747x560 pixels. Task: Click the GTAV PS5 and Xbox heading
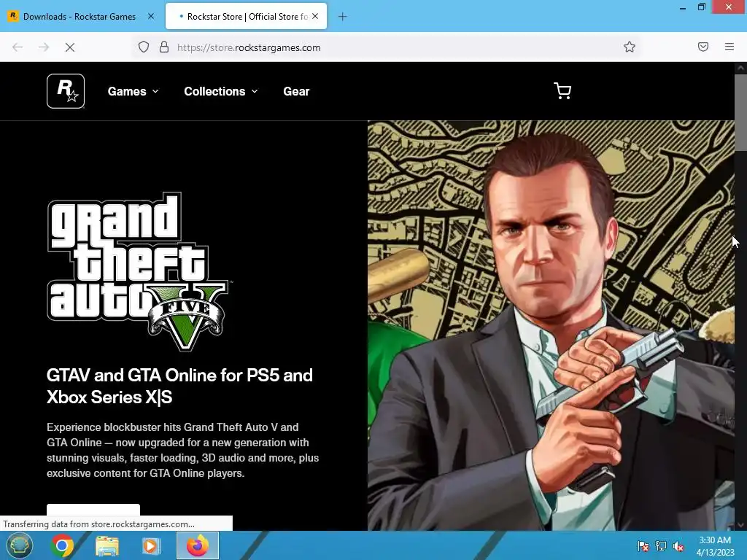click(179, 386)
